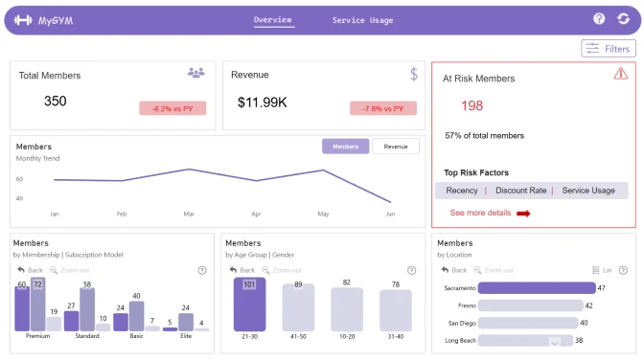Click the Lin scale icon in Location chart
The width and height of the screenshot is (644, 362).
[596, 270]
